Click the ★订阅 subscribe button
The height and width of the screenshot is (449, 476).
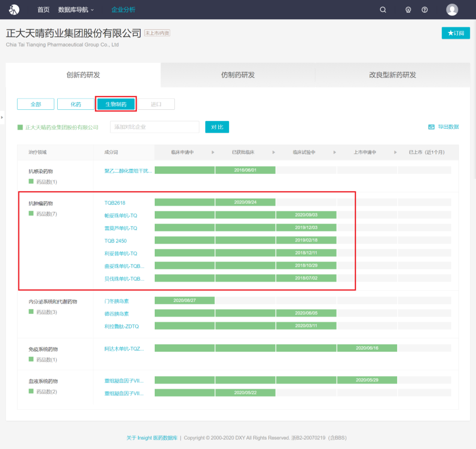coord(455,33)
